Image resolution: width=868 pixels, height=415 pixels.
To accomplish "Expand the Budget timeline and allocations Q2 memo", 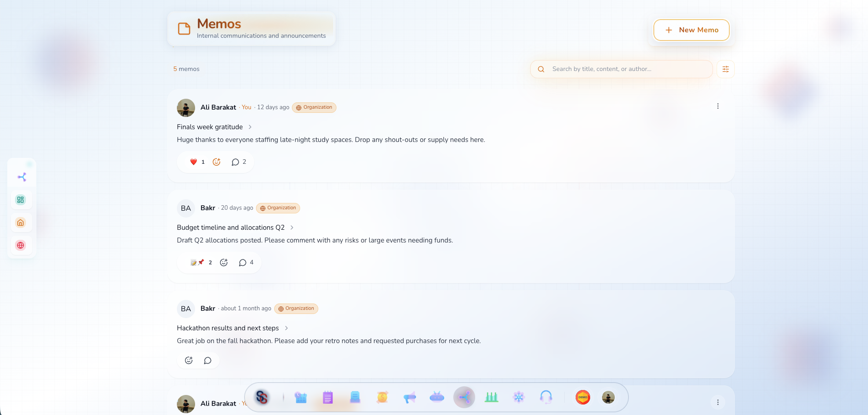I will tap(291, 227).
